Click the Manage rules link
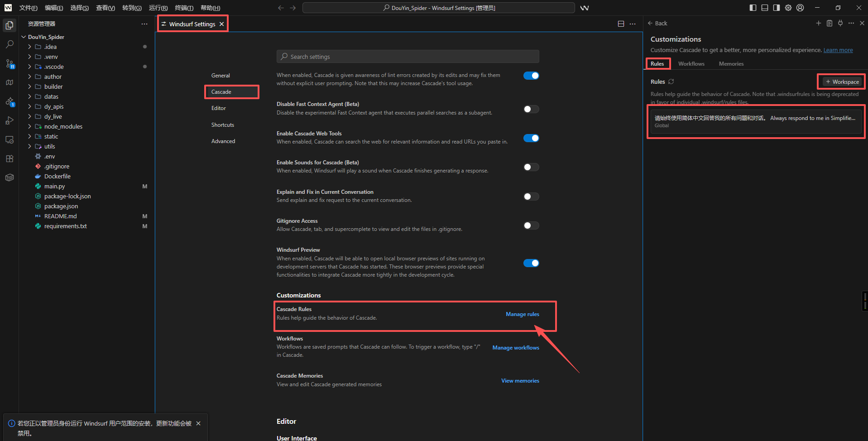Viewport: 868px width, 441px height. click(522, 314)
